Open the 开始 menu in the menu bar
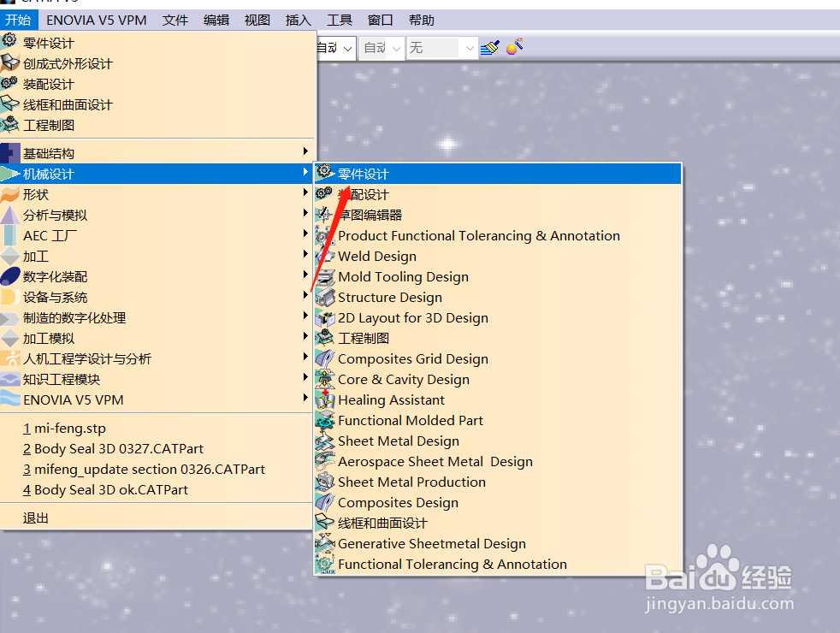The width and height of the screenshot is (840, 633). point(18,20)
